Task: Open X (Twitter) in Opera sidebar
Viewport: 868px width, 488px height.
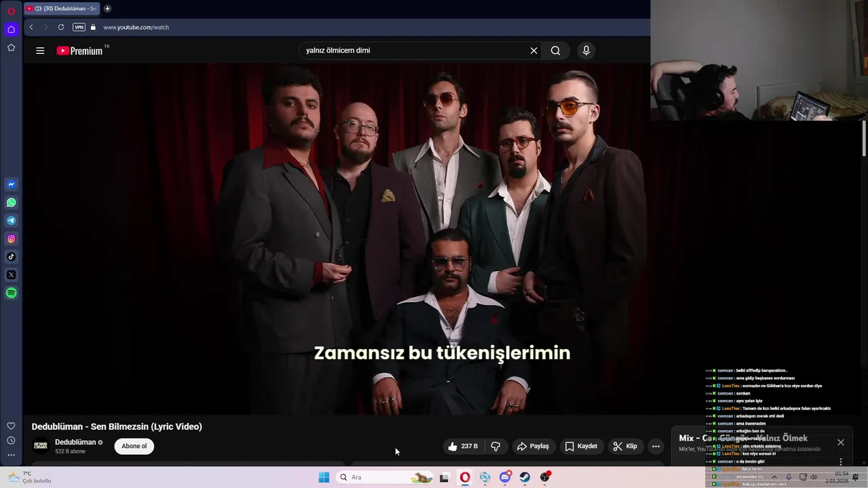Action: [11, 275]
